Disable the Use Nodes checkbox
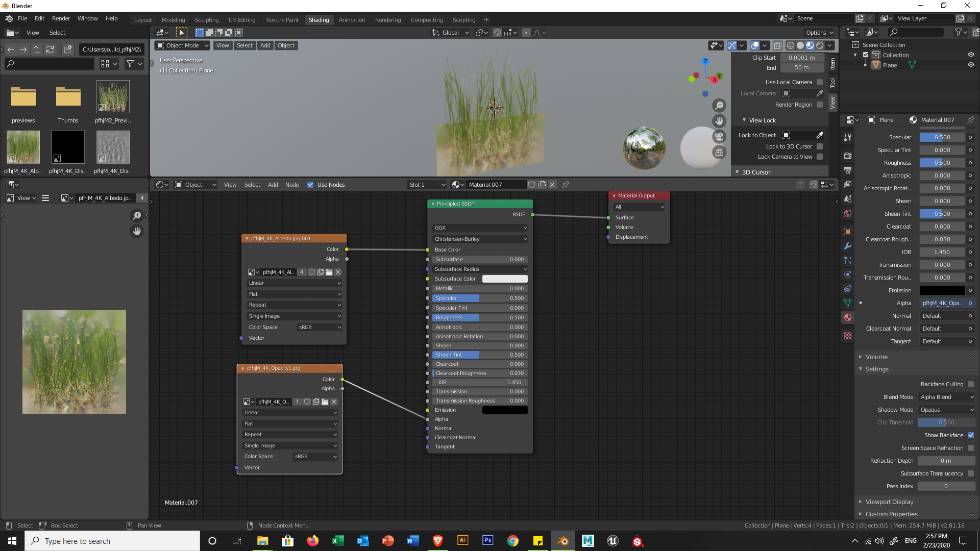 310,185
